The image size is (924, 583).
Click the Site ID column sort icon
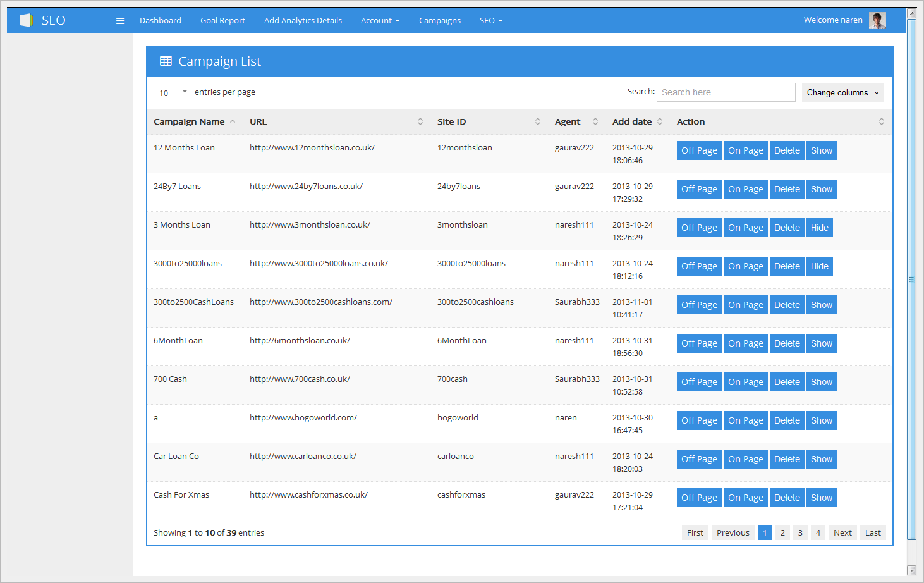[538, 121]
